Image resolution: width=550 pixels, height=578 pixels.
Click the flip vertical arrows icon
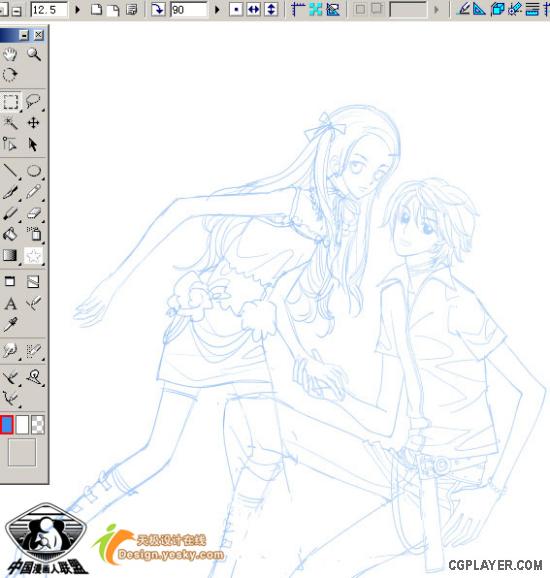[271, 10]
